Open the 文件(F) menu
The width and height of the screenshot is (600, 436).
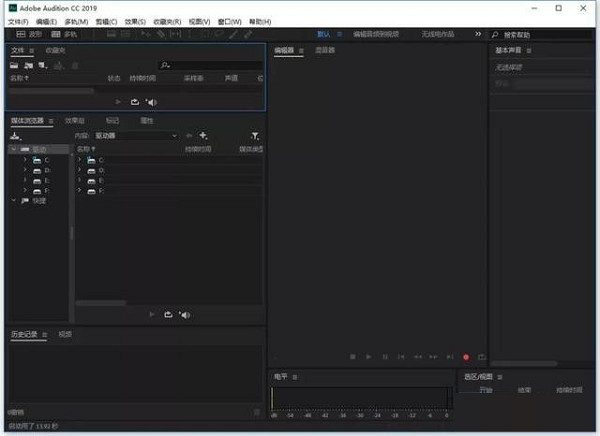click(18, 22)
